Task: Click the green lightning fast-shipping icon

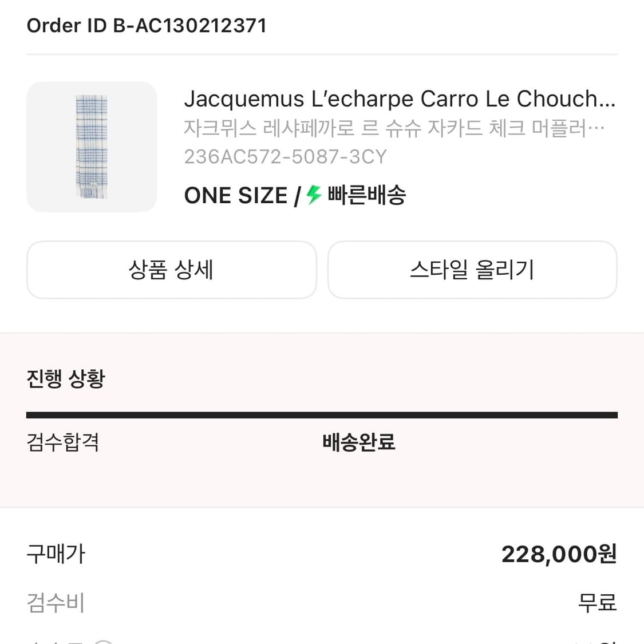Action: click(313, 195)
